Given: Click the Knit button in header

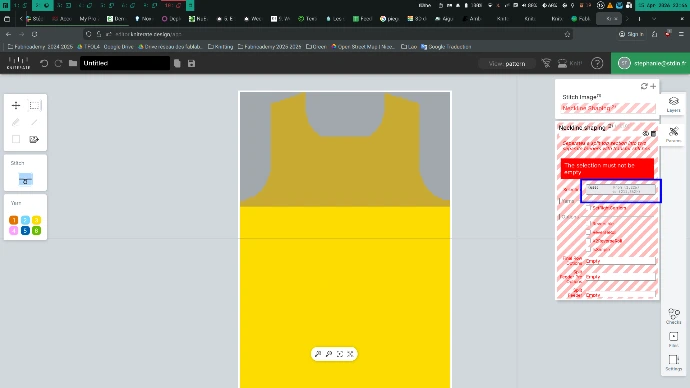Looking at the screenshot, I should [x=570, y=63].
